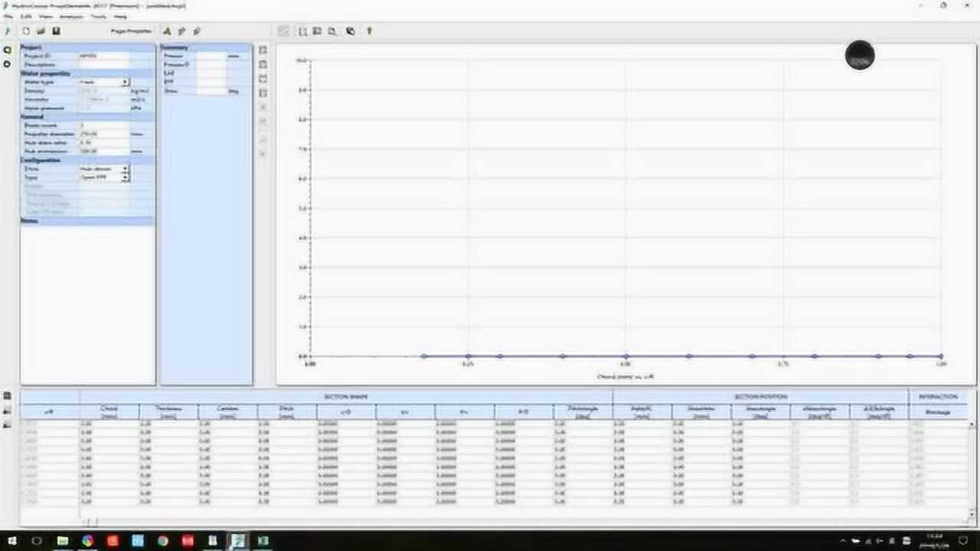Click the table's vertical scrollbar down arrow
Image resolution: width=980 pixels, height=551 pixels.
(x=972, y=513)
